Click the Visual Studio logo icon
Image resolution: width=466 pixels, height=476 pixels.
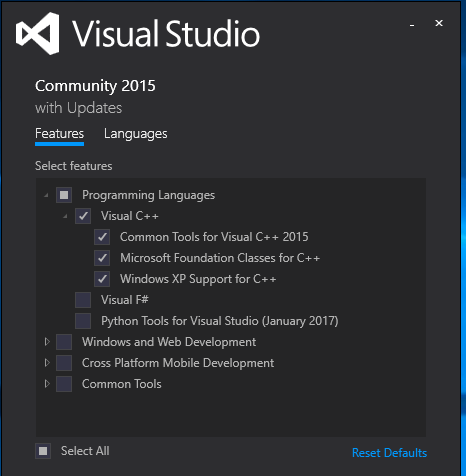pyautogui.click(x=38, y=34)
